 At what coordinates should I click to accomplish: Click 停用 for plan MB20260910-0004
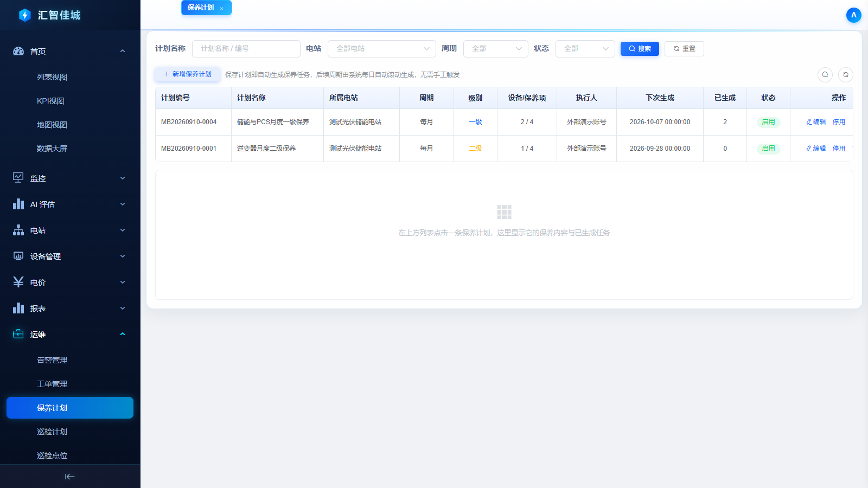[839, 122]
